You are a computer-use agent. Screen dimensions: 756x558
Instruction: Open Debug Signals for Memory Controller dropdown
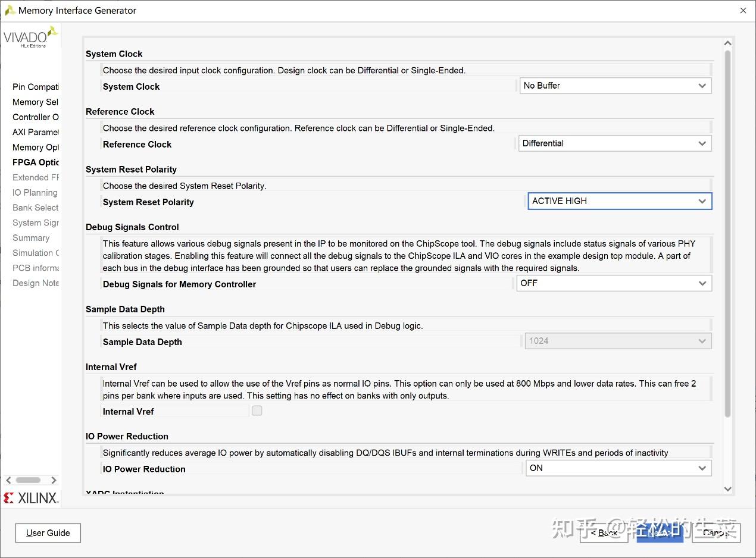(x=614, y=283)
